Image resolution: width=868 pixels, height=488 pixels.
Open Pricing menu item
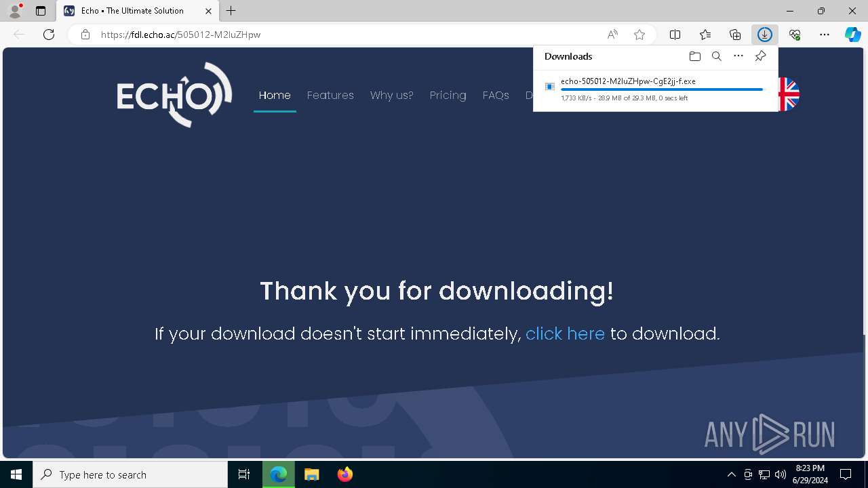(448, 96)
